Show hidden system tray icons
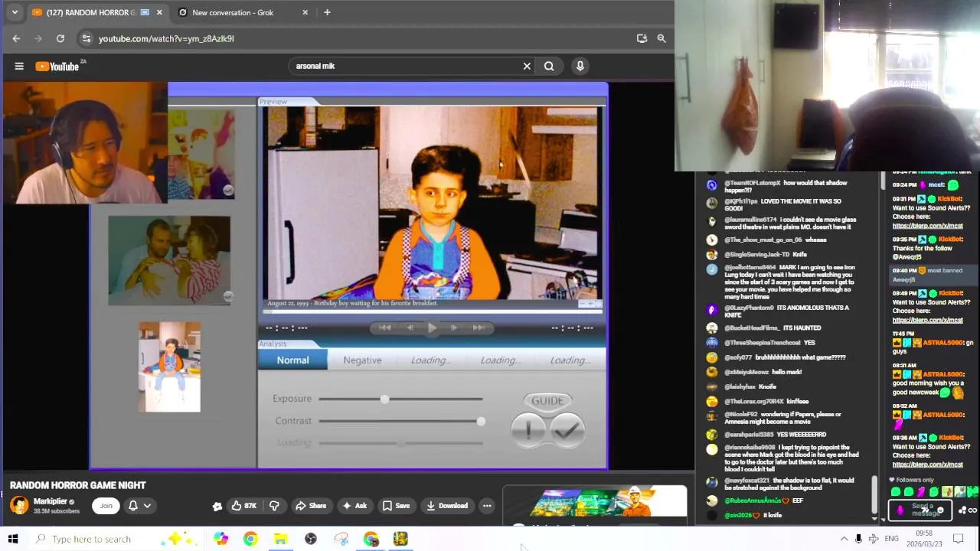Viewport: 980px width, 551px height. (844, 539)
